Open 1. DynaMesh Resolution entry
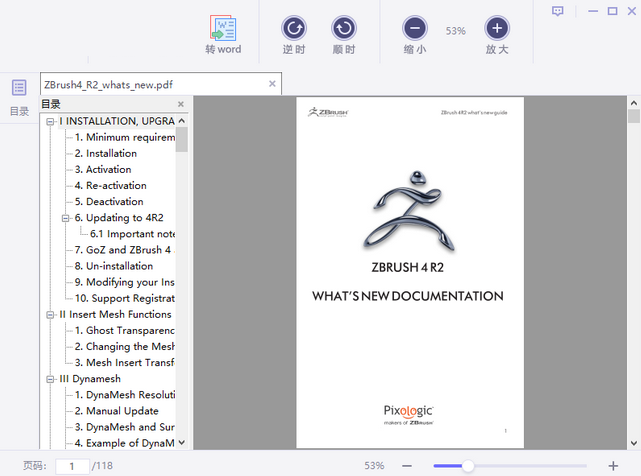Viewport: 641px width, 476px height. 125,395
